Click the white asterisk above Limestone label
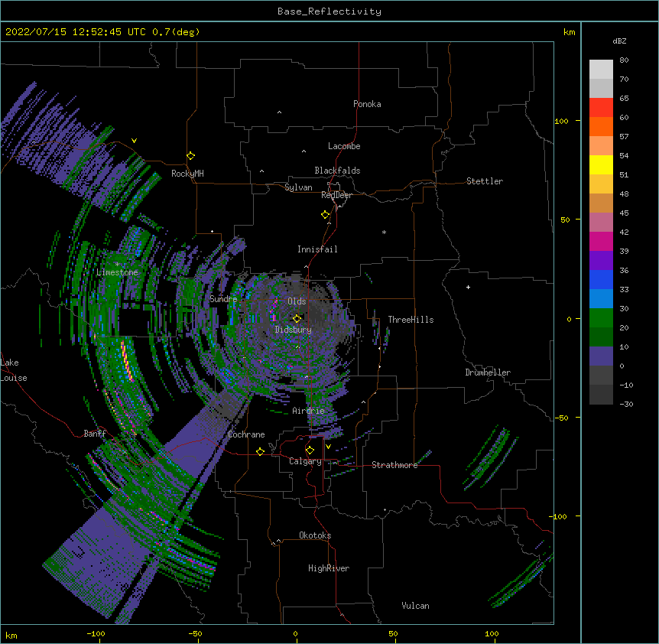 point(117,265)
